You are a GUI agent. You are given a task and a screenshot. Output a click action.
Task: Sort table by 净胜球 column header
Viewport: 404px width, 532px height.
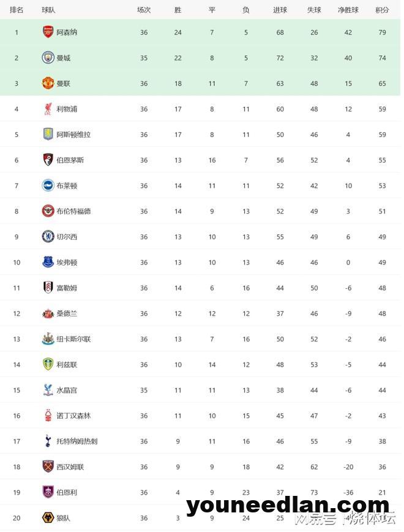pos(348,10)
